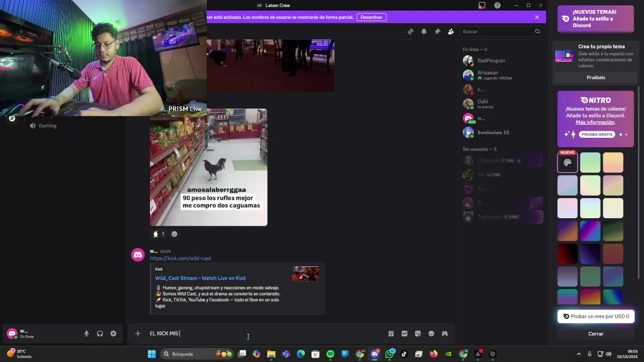Open the Windows Start menu

click(151, 354)
